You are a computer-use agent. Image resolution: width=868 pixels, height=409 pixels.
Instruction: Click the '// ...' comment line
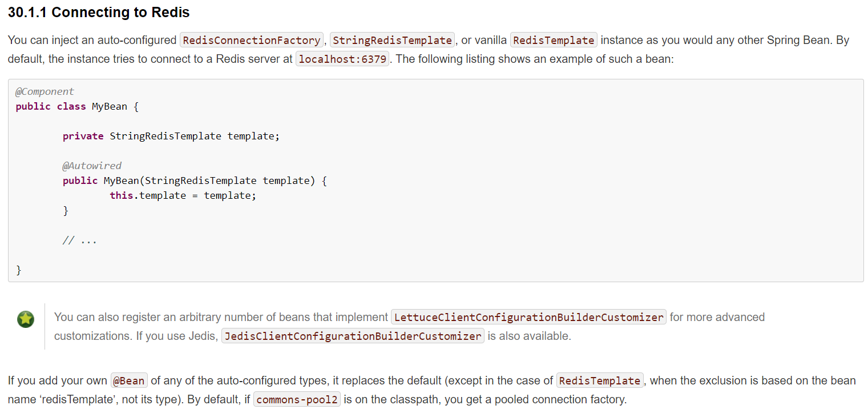click(x=80, y=240)
